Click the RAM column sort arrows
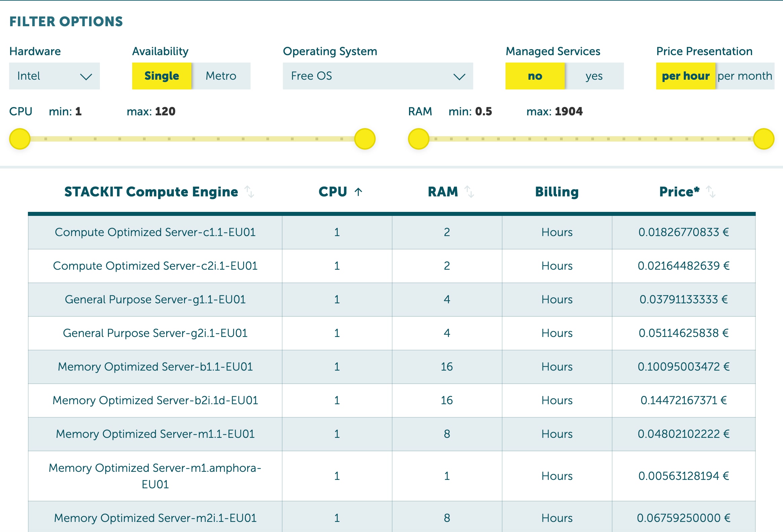This screenshot has height=532, width=783. click(x=469, y=192)
